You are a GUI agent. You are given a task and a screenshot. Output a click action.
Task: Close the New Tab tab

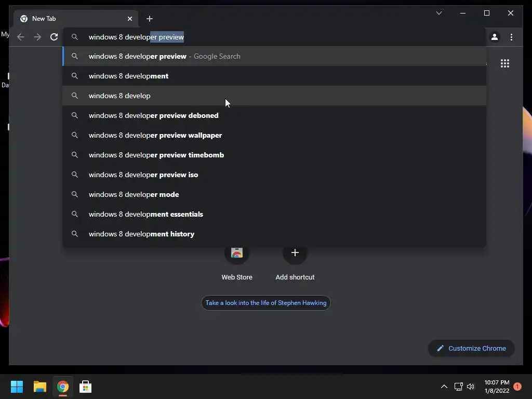[x=129, y=19]
